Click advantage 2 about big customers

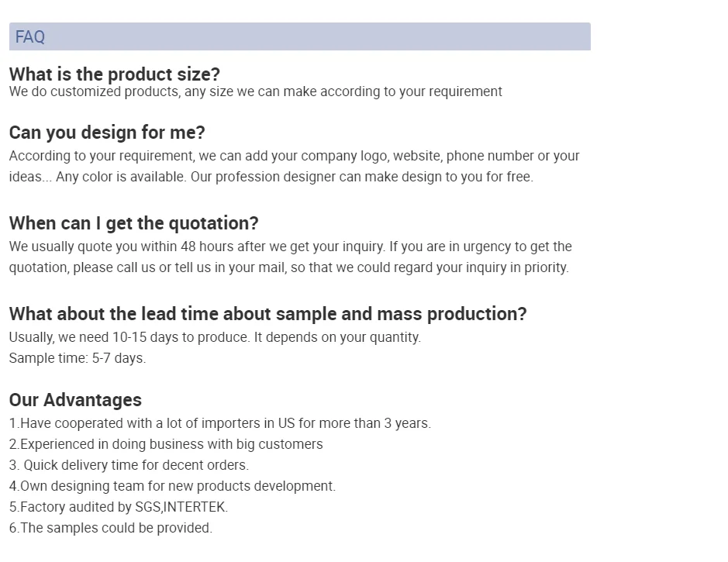[x=166, y=444]
